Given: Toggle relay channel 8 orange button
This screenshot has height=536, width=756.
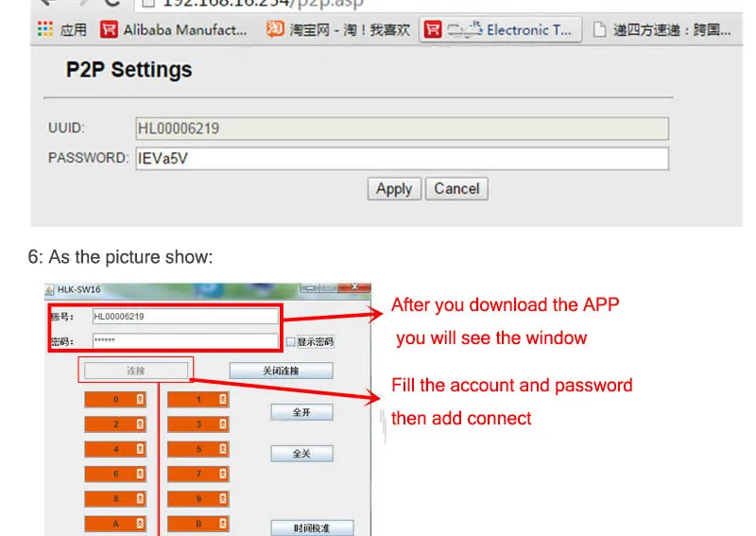Looking at the screenshot, I should point(115,499).
